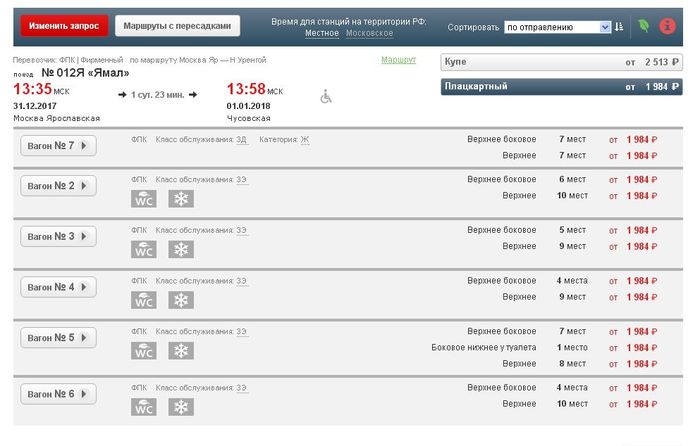Click the wheelchair accessibility icon

[325, 97]
